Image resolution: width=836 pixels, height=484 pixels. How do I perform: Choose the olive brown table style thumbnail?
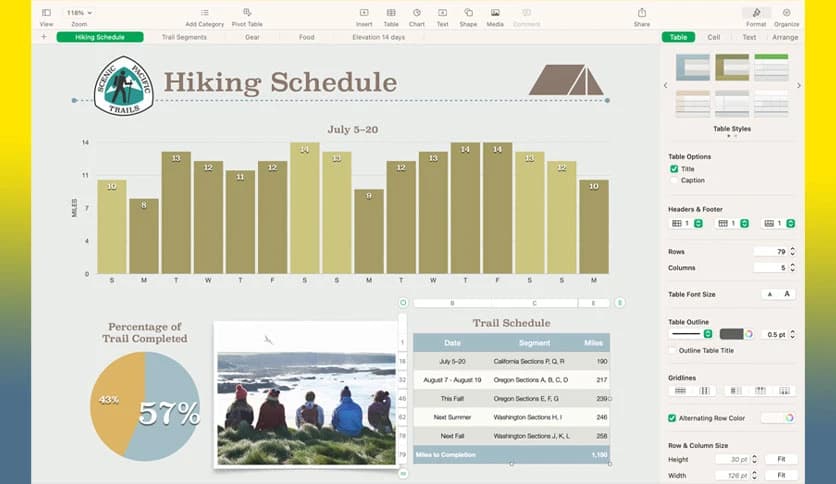(x=732, y=67)
